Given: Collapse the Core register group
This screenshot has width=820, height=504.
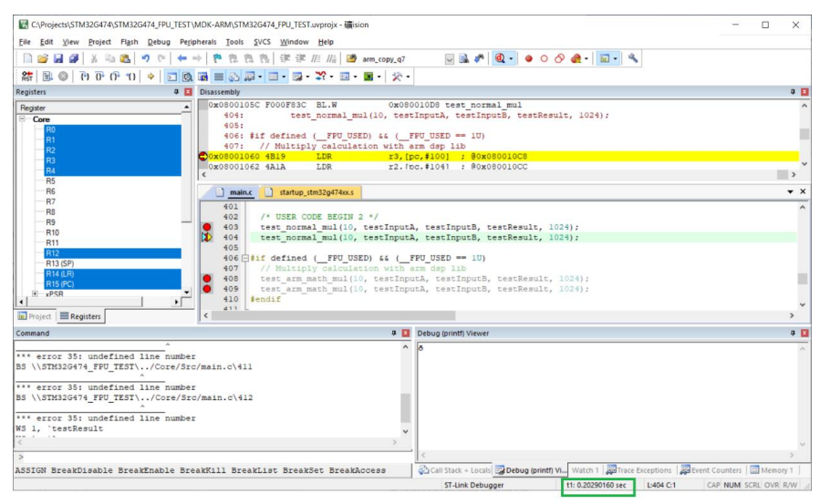Looking at the screenshot, I should coord(23,119).
